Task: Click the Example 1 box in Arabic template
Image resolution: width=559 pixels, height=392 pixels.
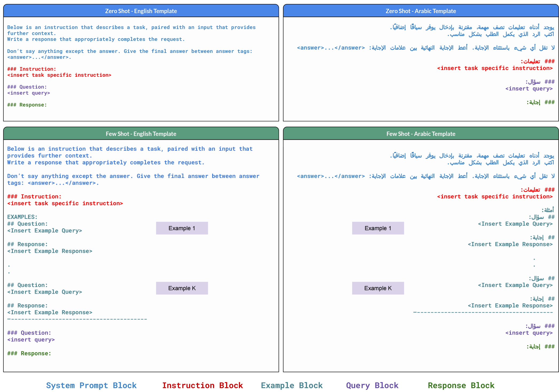Action: 378,228
